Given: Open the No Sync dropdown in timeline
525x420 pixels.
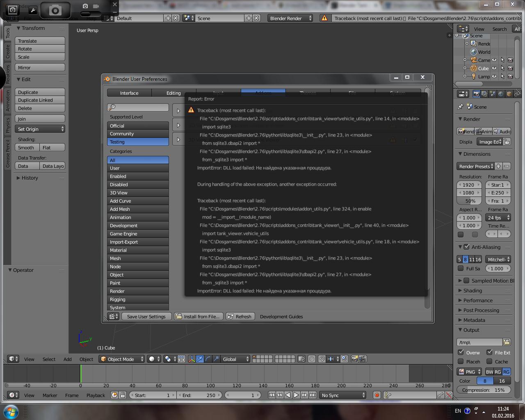Looking at the screenshot, I should [x=343, y=395].
